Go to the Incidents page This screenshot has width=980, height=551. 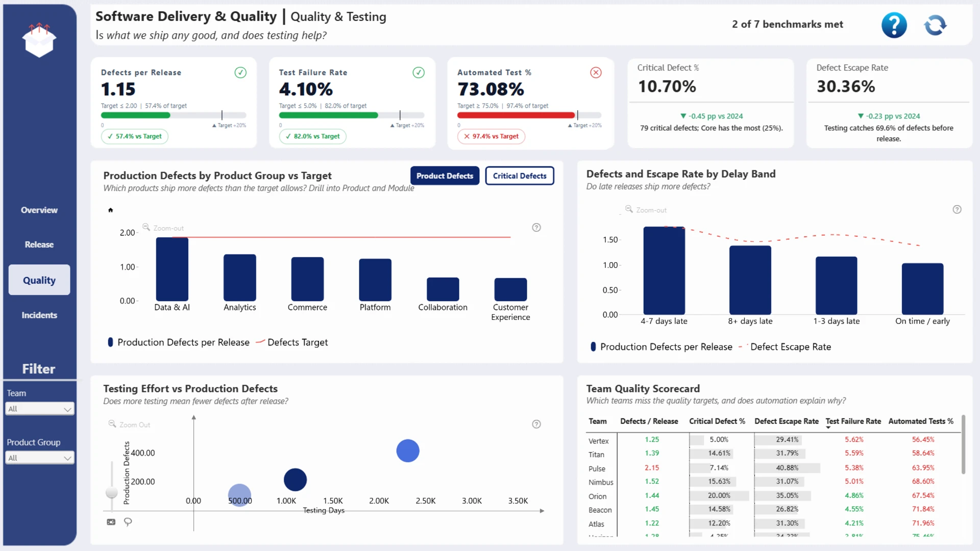point(39,315)
